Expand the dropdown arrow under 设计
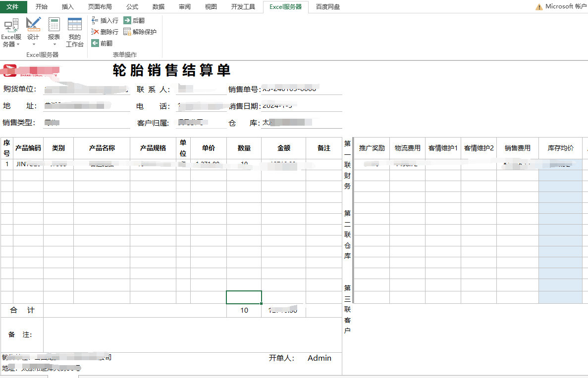Screen dimensions: 588x378 click(x=33, y=45)
